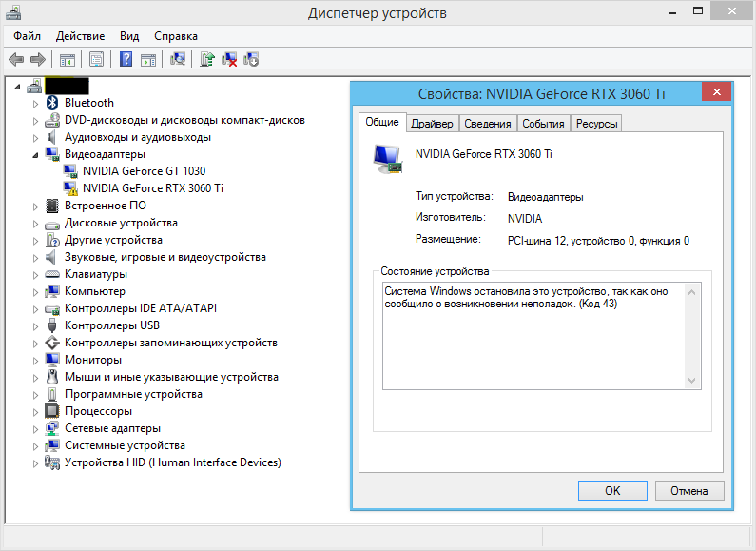Select NVIDIA GeForce GT 1030 label
756x551 pixels.
(144, 171)
